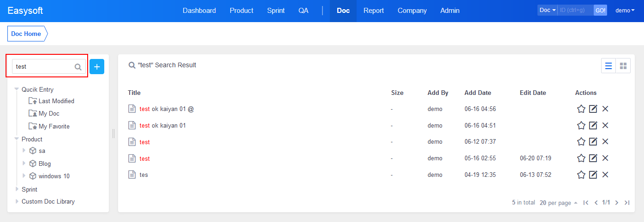The width and height of the screenshot is (644, 222).
Task: Open Last Modified quick entry
Action: pos(56,101)
